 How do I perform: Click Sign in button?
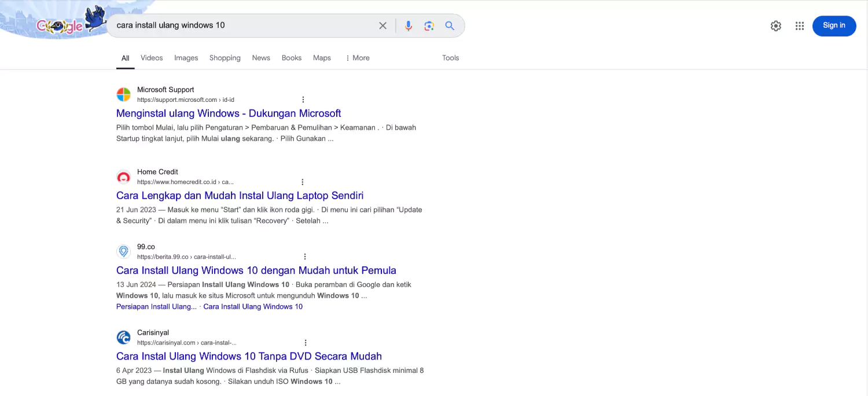(x=834, y=25)
